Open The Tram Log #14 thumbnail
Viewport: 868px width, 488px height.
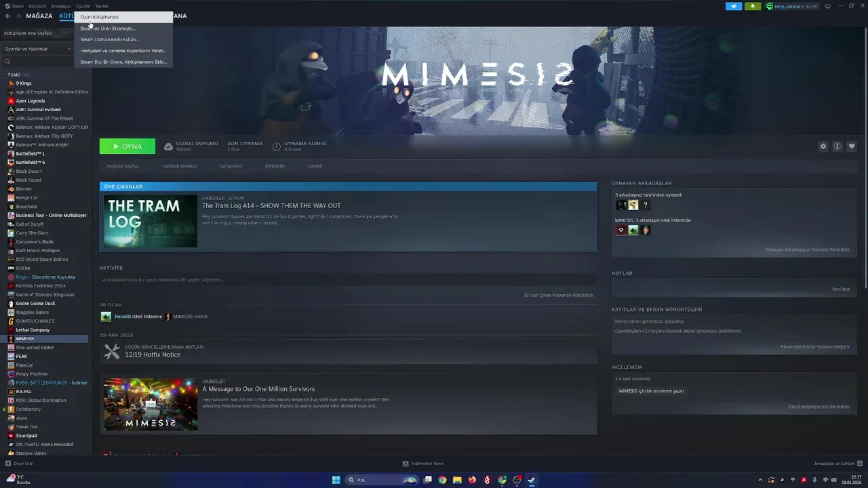[151, 221]
